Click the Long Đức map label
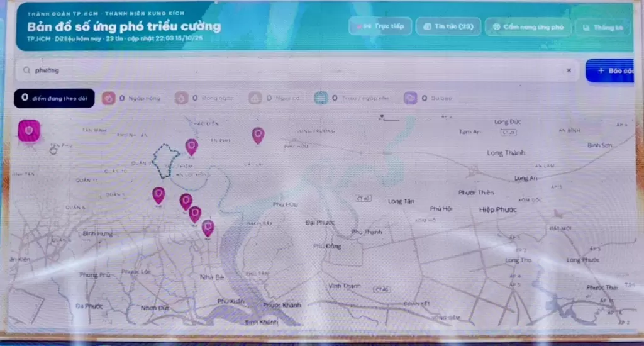644x346 pixels. pyautogui.click(x=508, y=121)
